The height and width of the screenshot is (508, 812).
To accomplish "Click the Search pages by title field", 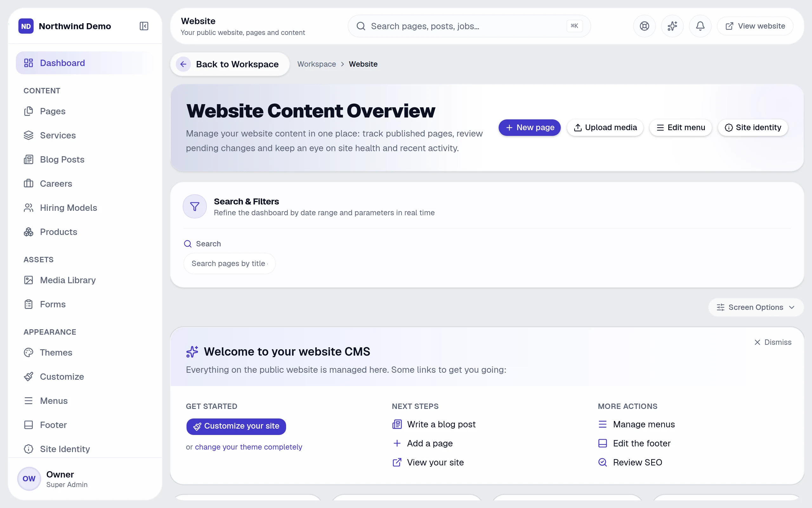I will point(230,264).
